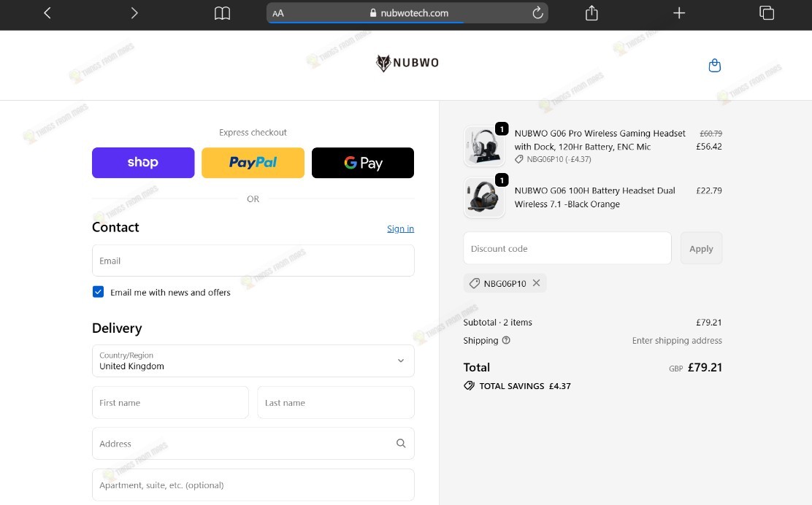Check out with the PayPal button
812x505 pixels.
click(253, 163)
